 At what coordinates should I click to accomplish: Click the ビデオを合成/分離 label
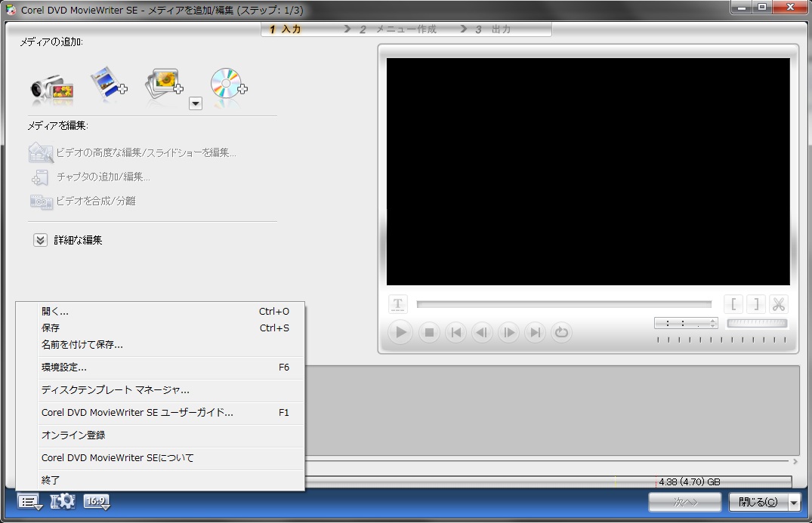(96, 201)
